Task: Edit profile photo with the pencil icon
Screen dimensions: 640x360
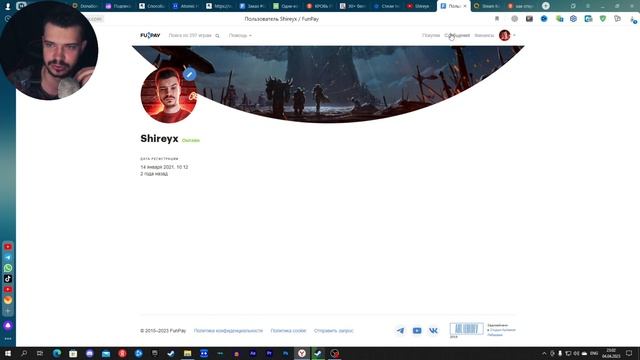Action: [189, 75]
